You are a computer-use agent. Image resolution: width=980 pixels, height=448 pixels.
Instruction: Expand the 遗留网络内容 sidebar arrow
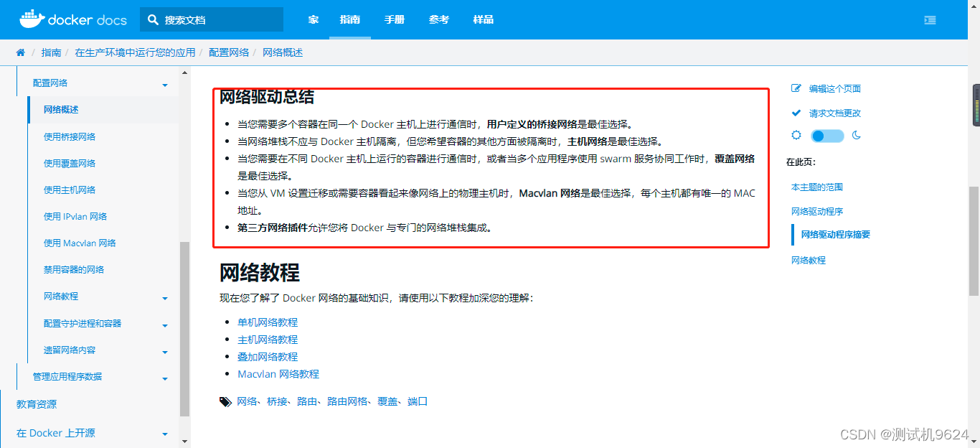(x=165, y=353)
